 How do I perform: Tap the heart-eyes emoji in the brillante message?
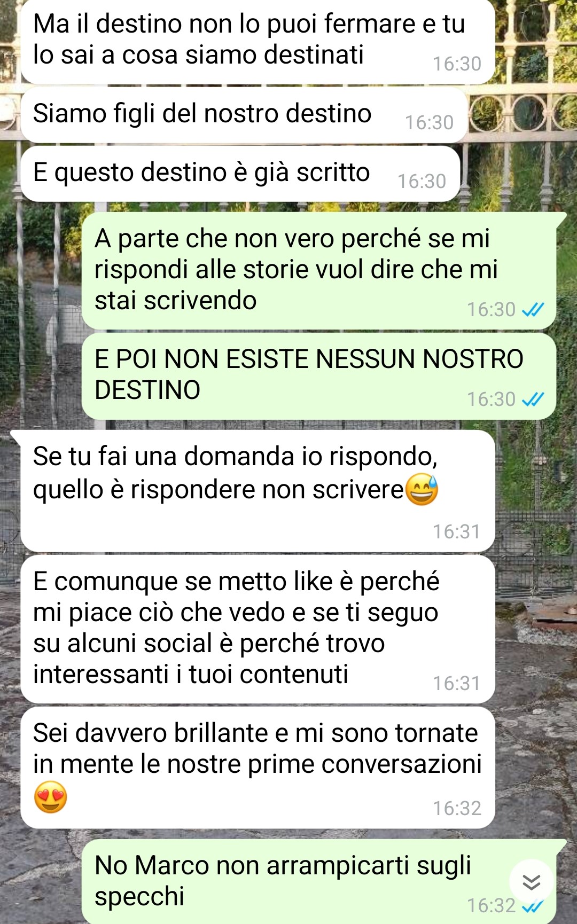tap(50, 797)
